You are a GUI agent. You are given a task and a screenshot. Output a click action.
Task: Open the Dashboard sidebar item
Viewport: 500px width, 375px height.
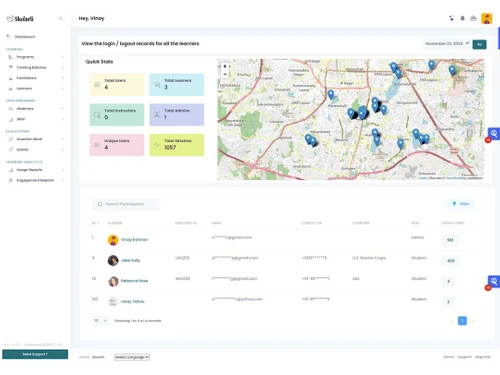[x=25, y=37]
